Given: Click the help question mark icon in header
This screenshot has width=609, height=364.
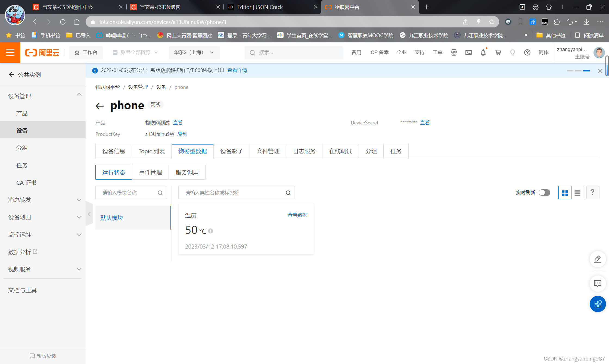Looking at the screenshot, I should tap(527, 52).
